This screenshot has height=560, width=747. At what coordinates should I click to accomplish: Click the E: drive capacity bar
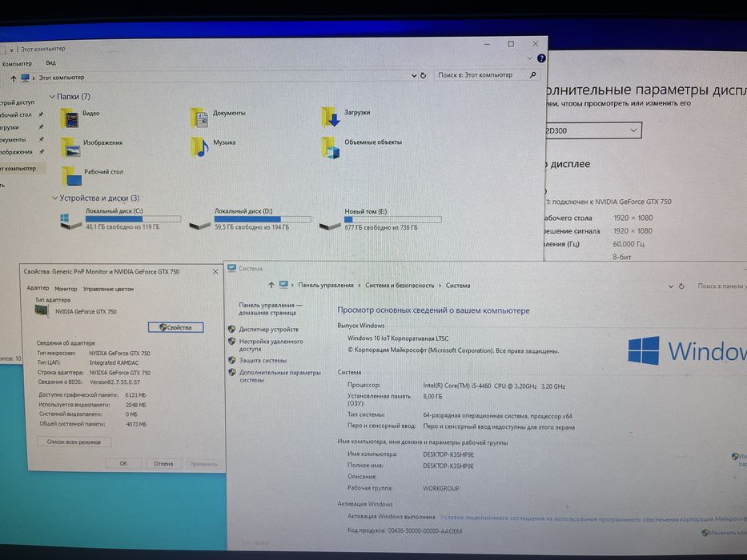click(392, 219)
